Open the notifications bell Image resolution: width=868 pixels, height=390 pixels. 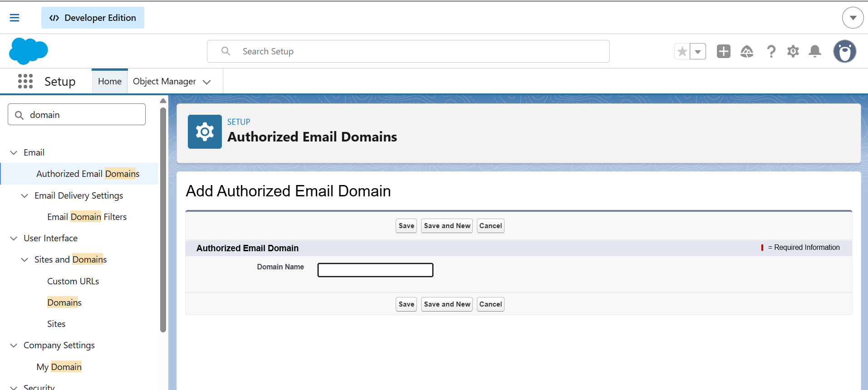pyautogui.click(x=815, y=51)
